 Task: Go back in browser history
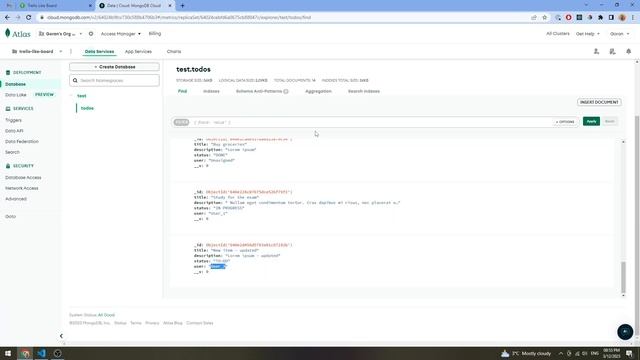coord(7,18)
